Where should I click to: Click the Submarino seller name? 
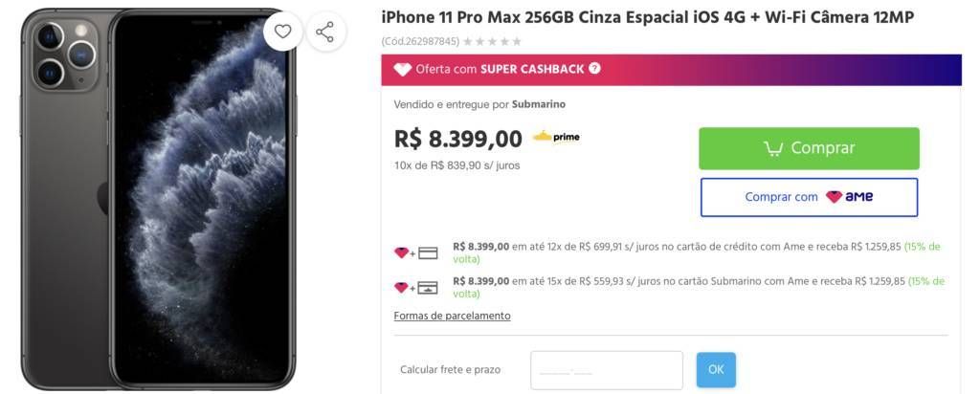pyautogui.click(x=539, y=104)
